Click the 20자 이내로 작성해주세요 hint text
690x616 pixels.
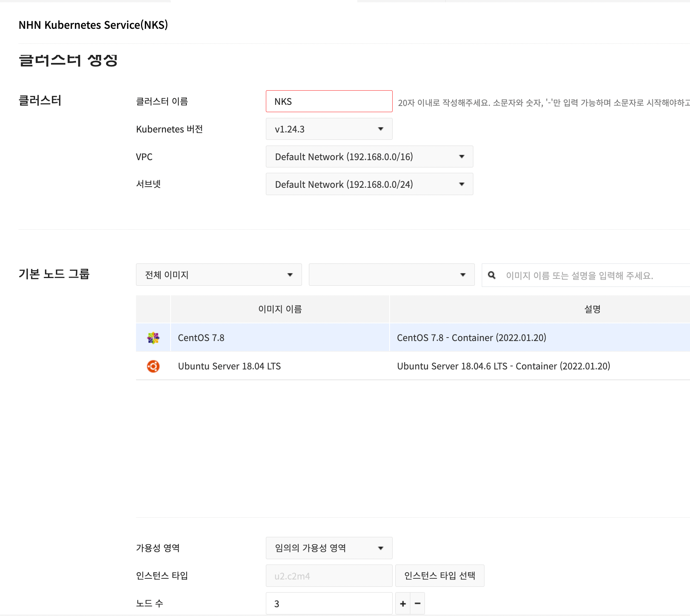(544, 103)
